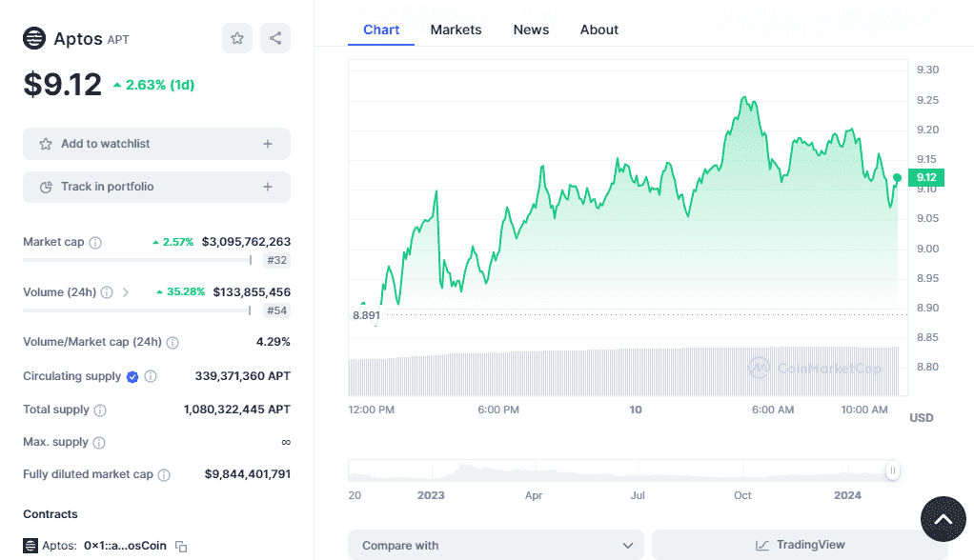
Task: Click the 4.29% volume/market cap value
Action: [274, 342]
